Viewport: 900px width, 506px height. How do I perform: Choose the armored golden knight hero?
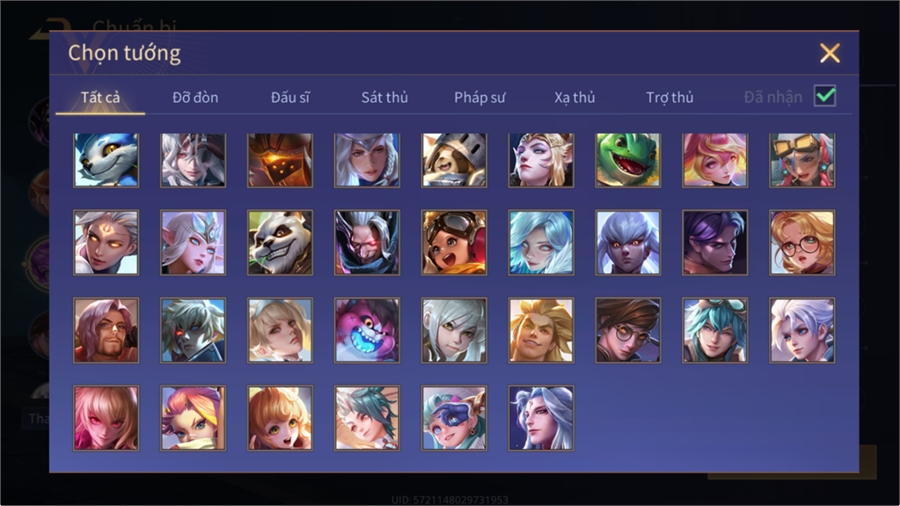point(280,160)
